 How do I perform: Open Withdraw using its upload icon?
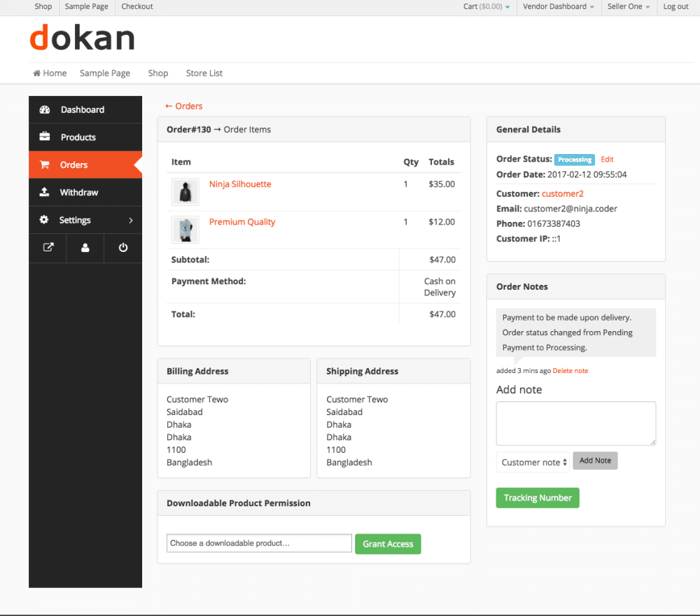tap(44, 192)
